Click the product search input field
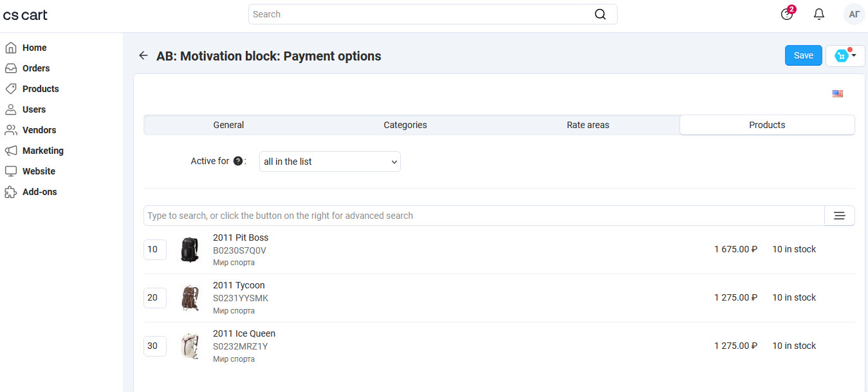Screen dimensions: 868x392 [x=484, y=216]
